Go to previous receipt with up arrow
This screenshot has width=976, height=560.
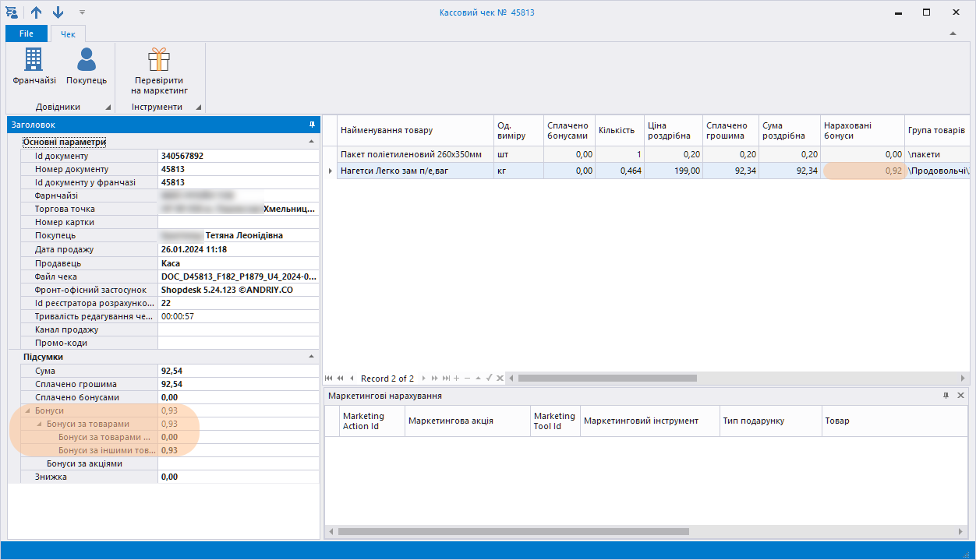37,12
